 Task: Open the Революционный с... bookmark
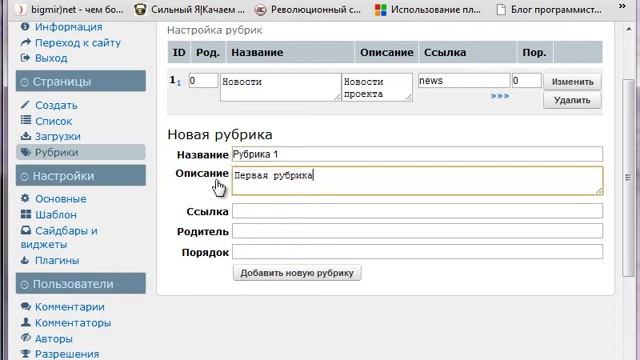click(x=307, y=9)
